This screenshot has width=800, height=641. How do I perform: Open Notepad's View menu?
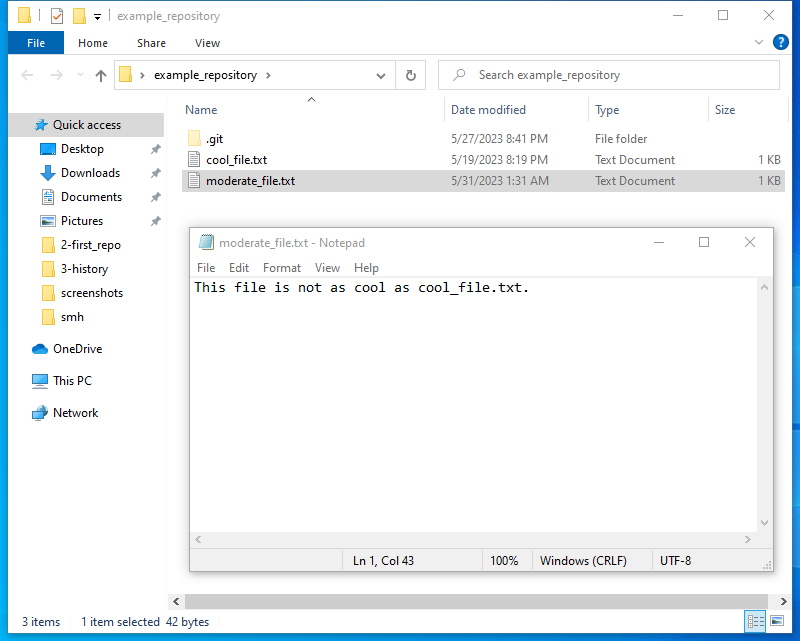tap(327, 268)
